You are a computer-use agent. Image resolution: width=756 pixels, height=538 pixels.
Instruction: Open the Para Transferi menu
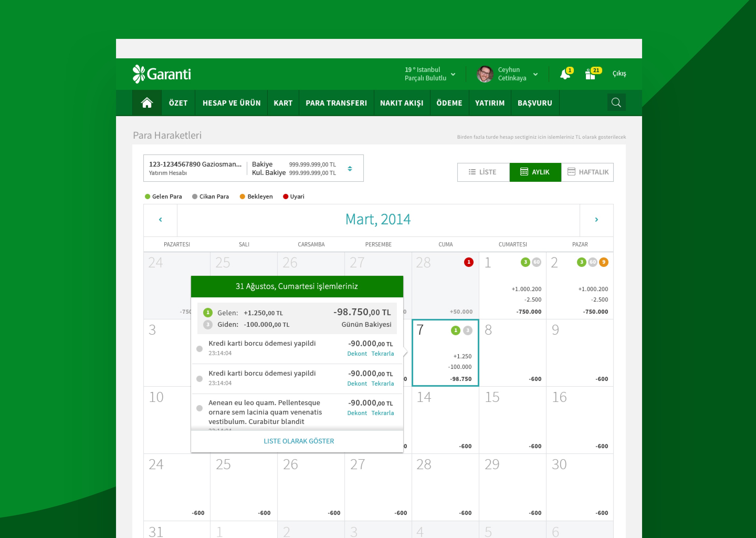click(x=336, y=103)
